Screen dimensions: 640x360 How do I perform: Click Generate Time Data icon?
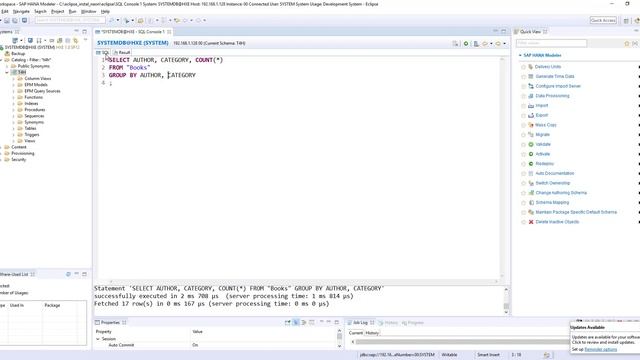pyautogui.click(x=531, y=76)
